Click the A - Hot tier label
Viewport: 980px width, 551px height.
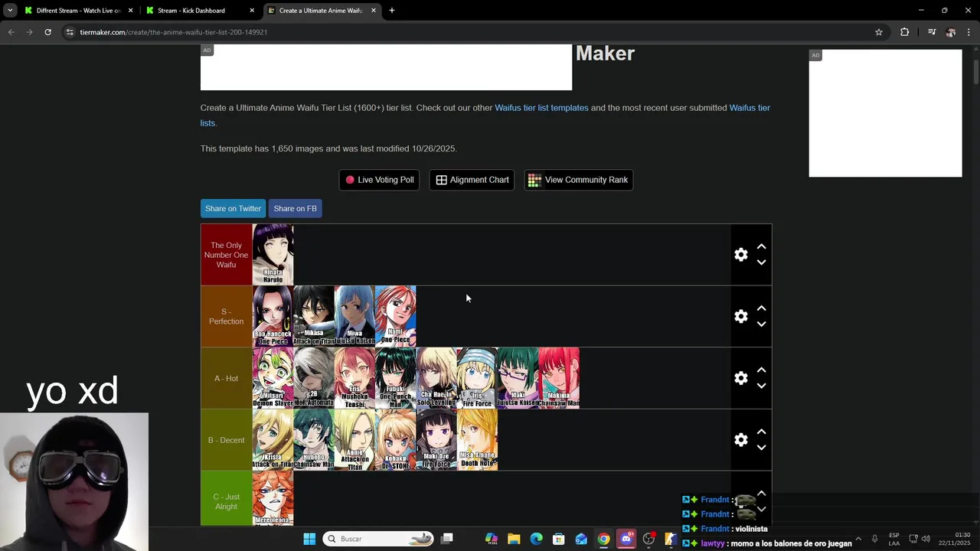(226, 378)
